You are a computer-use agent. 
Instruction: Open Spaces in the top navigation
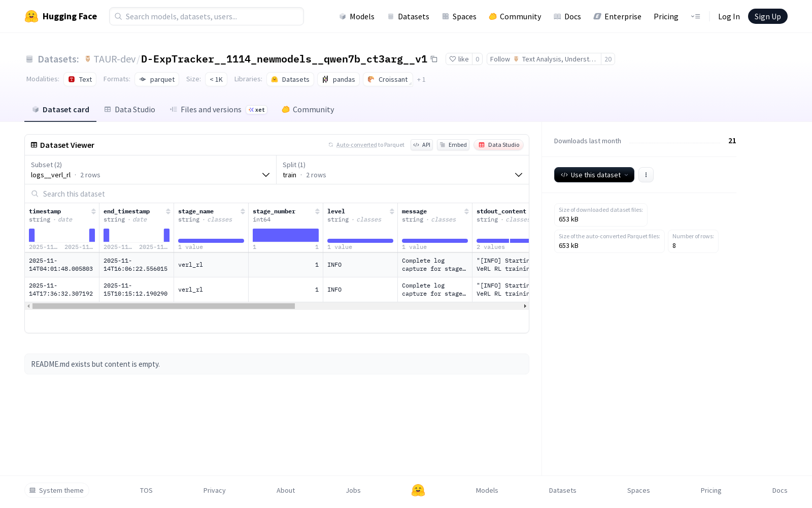point(459,16)
